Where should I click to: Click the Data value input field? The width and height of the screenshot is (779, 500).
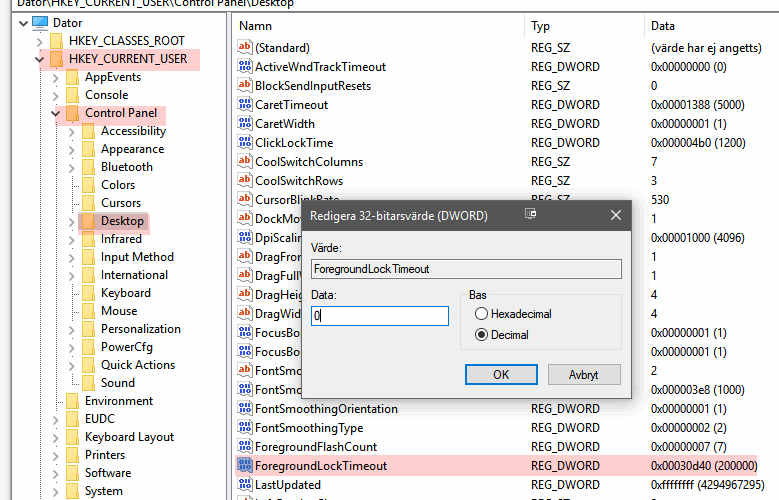click(x=379, y=316)
